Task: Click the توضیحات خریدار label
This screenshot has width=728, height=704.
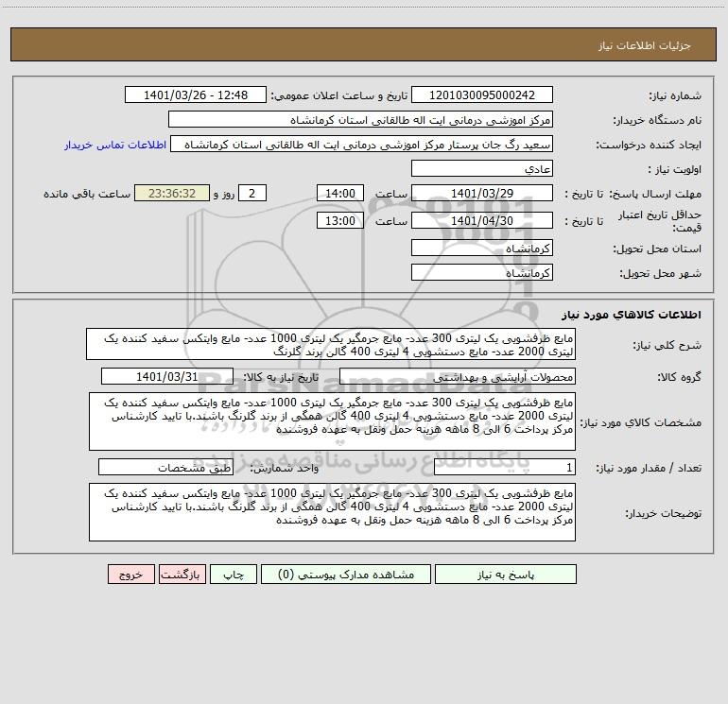Action: coord(663,513)
